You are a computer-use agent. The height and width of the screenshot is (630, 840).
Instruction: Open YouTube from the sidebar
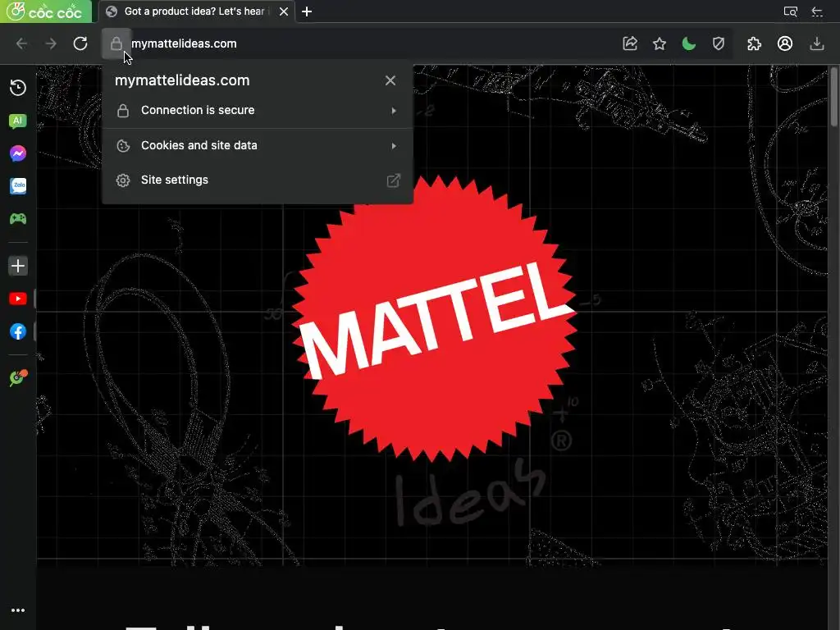pyautogui.click(x=18, y=299)
